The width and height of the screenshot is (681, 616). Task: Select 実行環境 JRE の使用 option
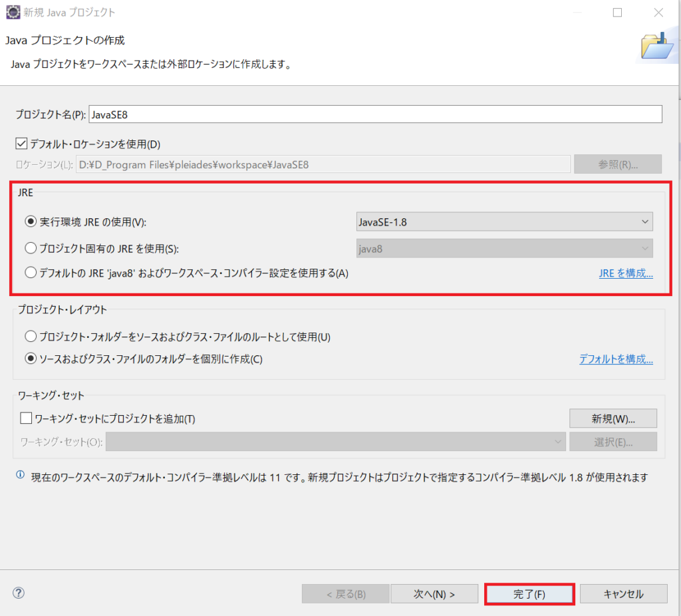tap(30, 221)
